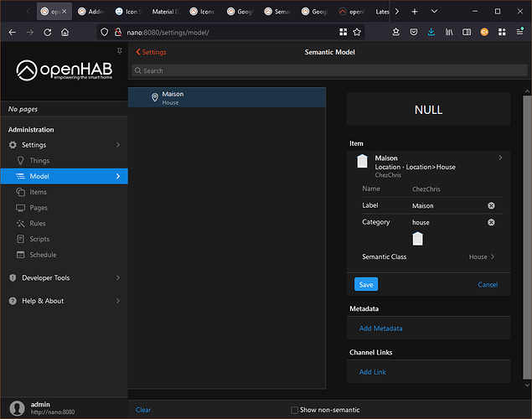This screenshot has width=532, height=419.
Task: Open Schedule in the sidebar
Action: click(x=65, y=255)
